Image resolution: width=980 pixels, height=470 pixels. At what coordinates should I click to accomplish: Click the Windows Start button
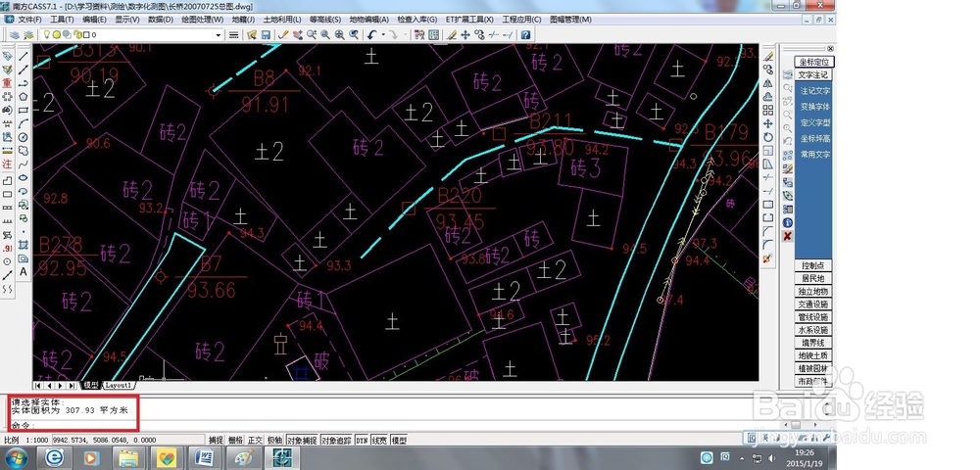(15, 458)
